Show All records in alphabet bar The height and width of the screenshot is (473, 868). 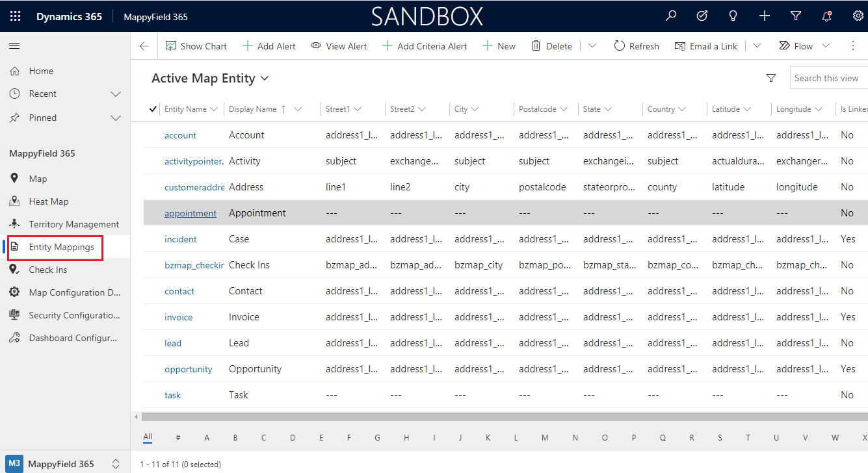tap(148, 437)
